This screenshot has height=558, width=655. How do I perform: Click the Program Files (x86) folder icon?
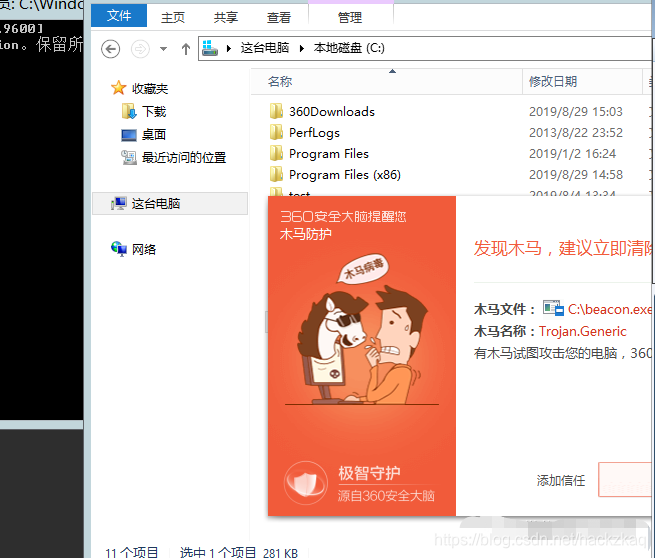click(276, 174)
